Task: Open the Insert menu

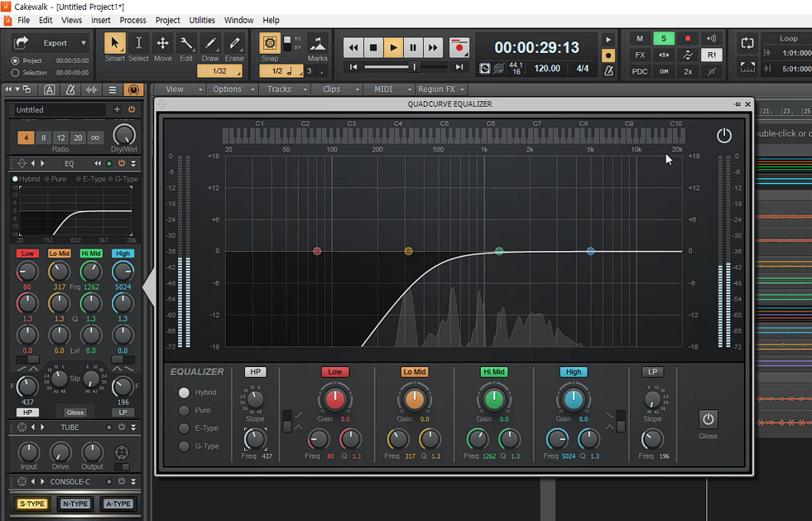Action: (101, 20)
